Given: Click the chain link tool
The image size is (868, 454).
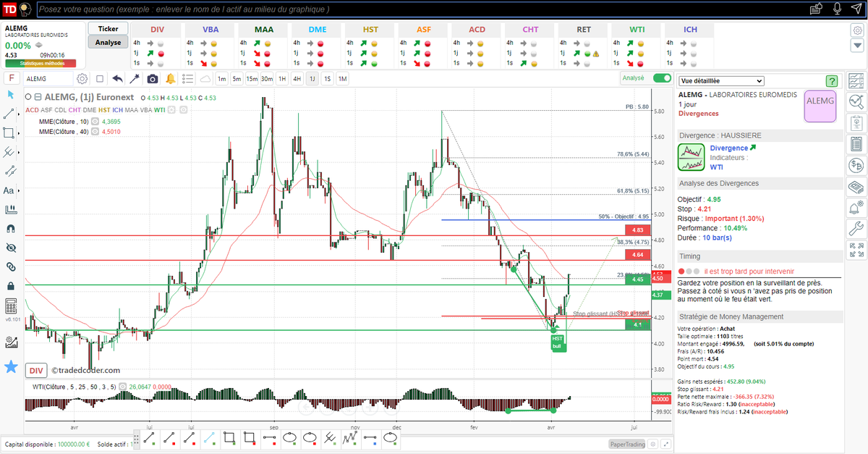Looking at the screenshot, I should click(x=10, y=266).
